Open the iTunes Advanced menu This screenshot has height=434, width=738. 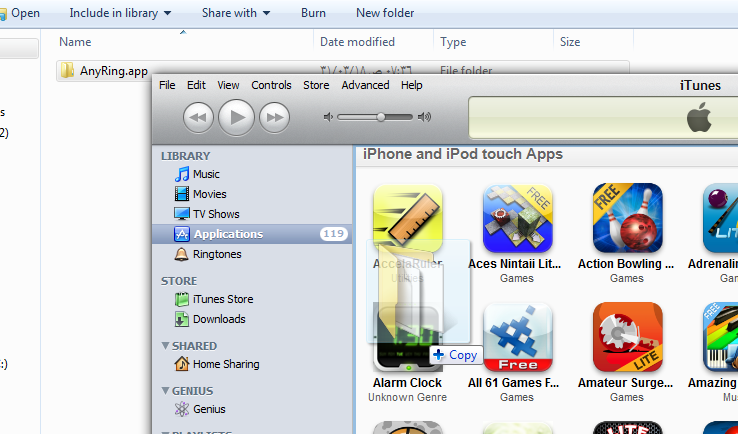365,85
